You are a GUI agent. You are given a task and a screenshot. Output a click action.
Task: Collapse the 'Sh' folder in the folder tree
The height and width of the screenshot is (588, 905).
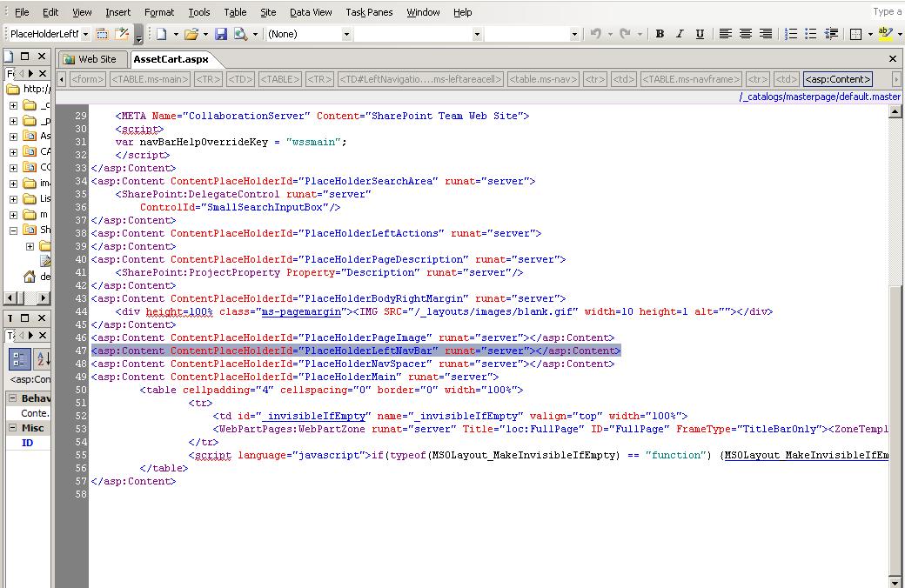click(x=13, y=231)
